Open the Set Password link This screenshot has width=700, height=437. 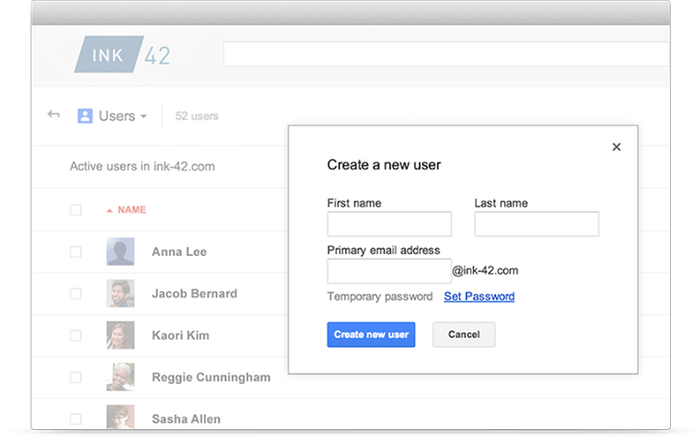(479, 297)
